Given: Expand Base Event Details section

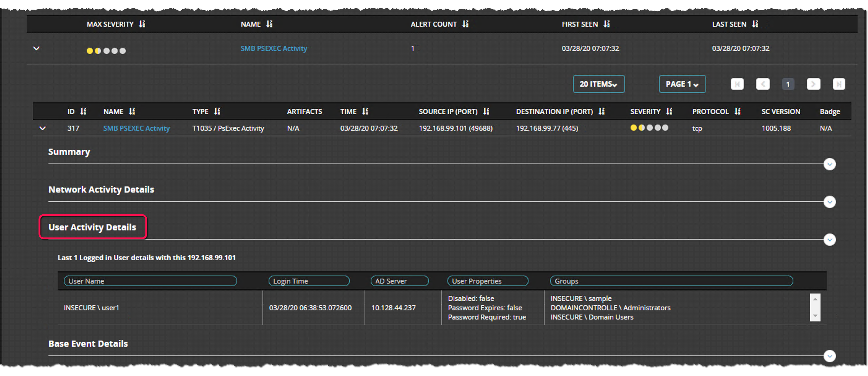Looking at the screenshot, I should tap(830, 356).
